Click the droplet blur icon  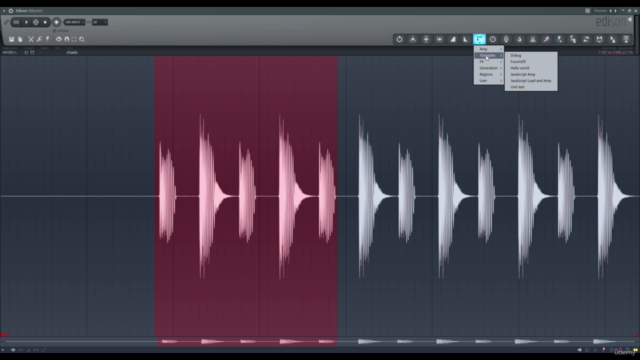point(519,39)
